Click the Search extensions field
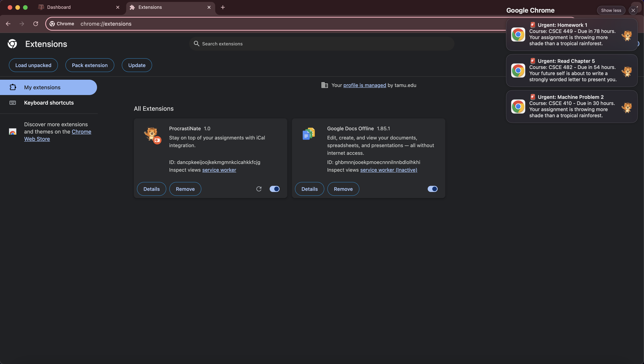644x364 pixels. click(322, 44)
